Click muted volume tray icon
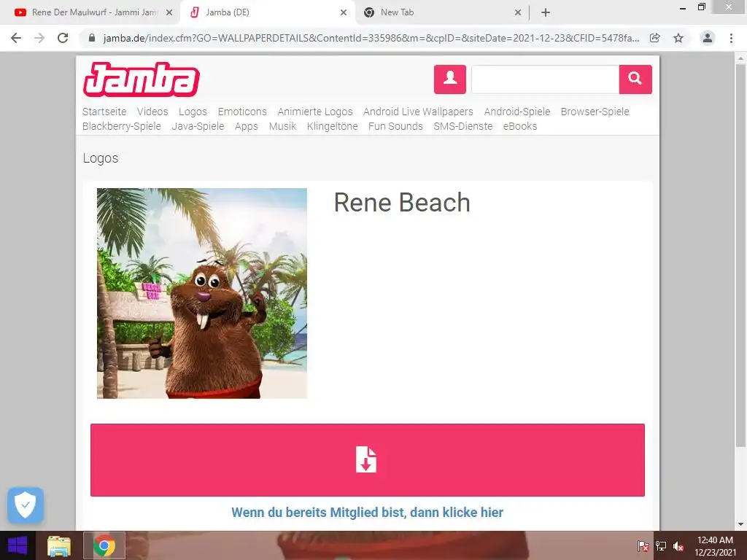This screenshot has height=560, width=747. [678, 546]
